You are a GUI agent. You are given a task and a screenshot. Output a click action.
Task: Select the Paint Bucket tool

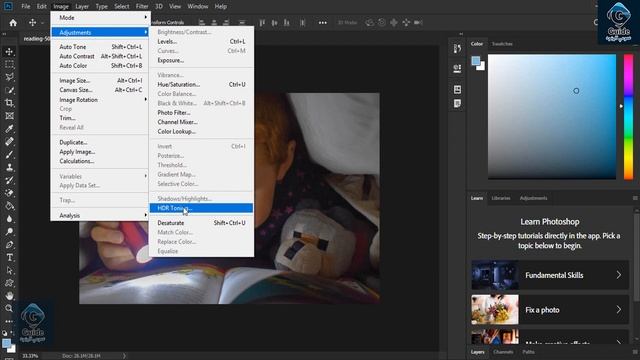[9, 206]
